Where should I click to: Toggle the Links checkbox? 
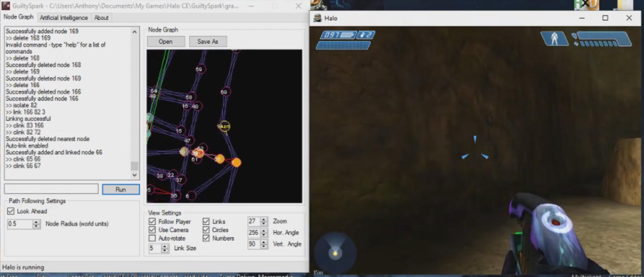coord(206,222)
